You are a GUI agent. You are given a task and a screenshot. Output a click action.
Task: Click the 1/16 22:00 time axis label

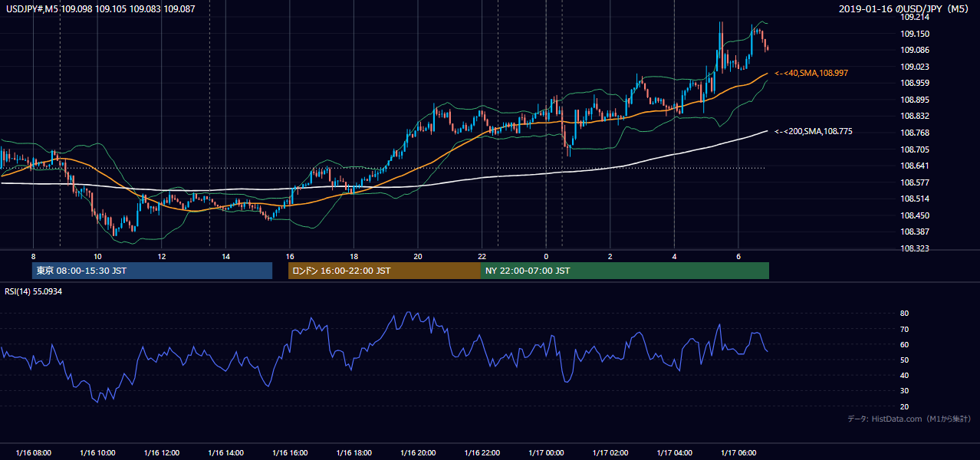coord(482,452)
